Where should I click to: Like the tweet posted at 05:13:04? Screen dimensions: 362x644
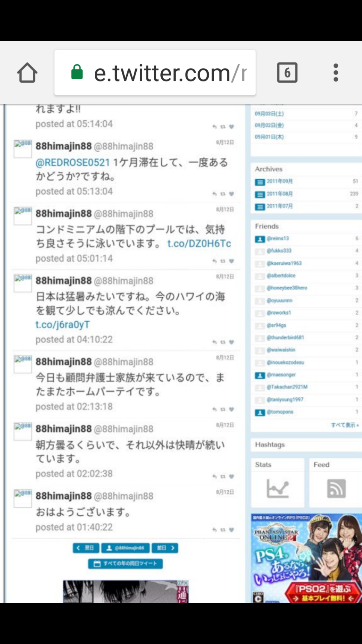coord(232,194)
